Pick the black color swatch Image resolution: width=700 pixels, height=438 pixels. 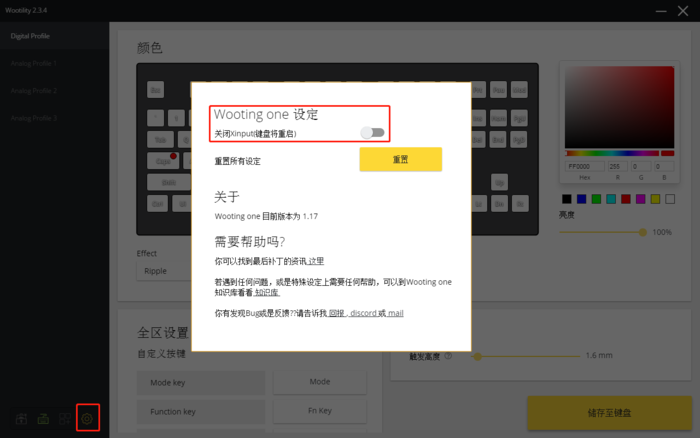tap(567, 199)
